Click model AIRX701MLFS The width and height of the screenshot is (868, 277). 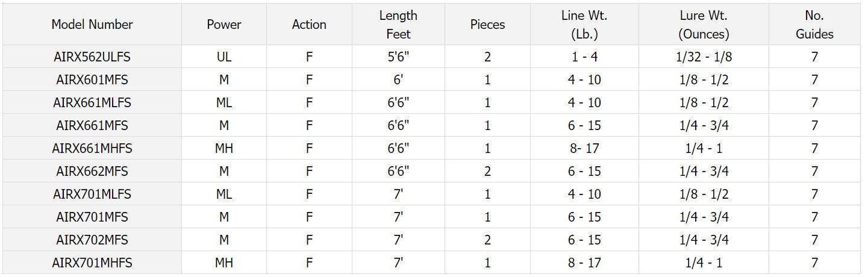coord(92,195)
